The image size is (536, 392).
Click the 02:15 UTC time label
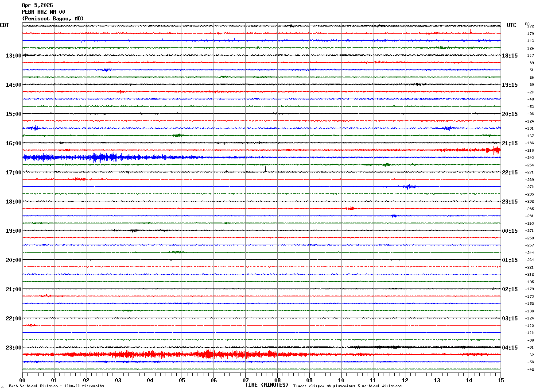[x=510, y=289]
